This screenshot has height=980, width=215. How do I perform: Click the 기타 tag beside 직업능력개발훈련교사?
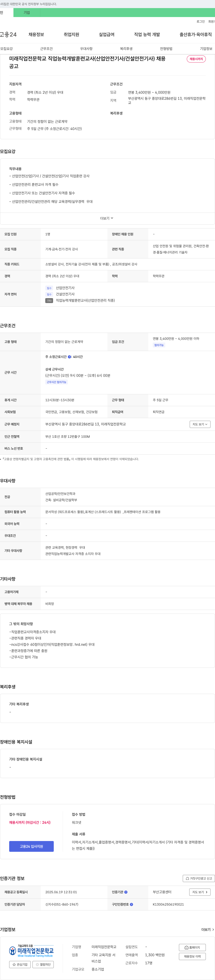pyautogui.click(x=49, y=301)
